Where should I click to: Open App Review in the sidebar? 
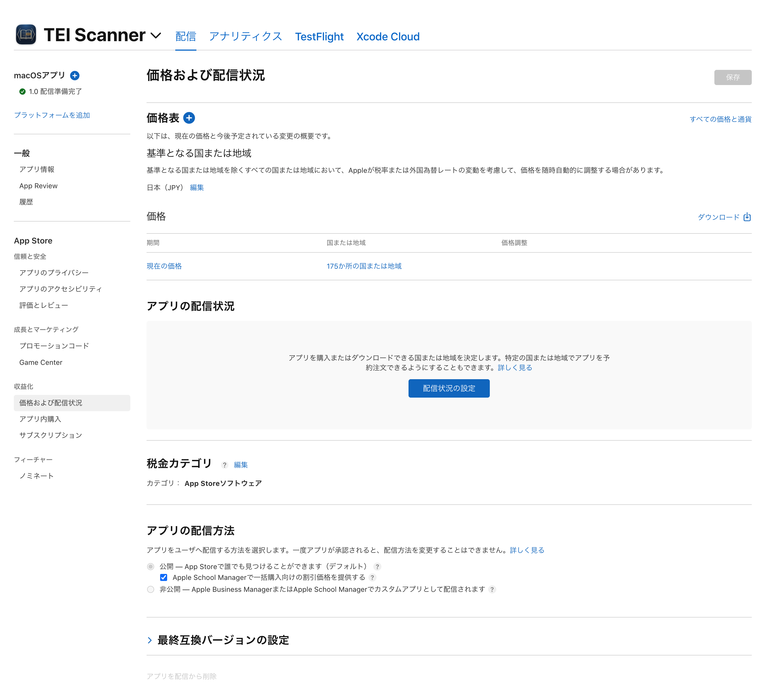[38, 186]
